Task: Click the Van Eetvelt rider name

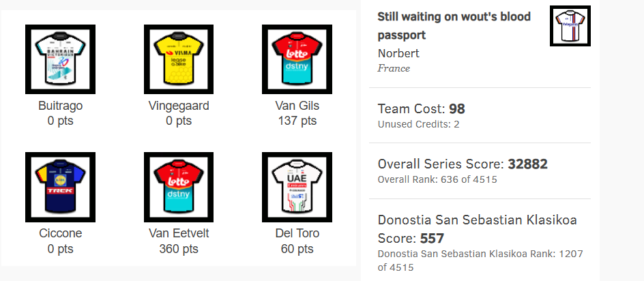Action: [179, 233]
